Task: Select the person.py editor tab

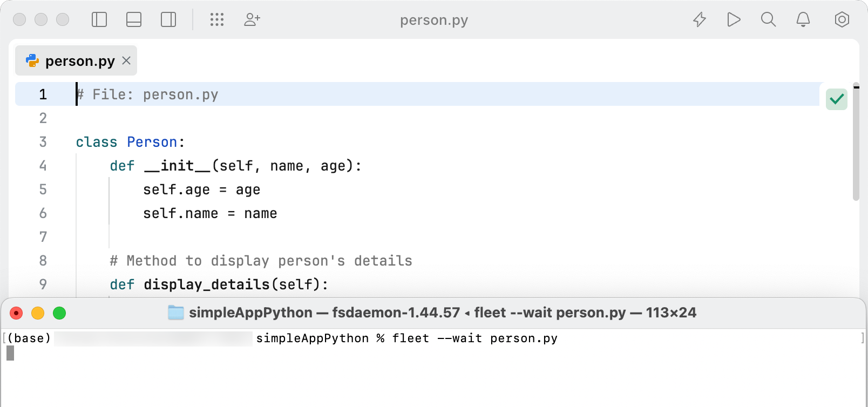Action: [x=80, y=61]
